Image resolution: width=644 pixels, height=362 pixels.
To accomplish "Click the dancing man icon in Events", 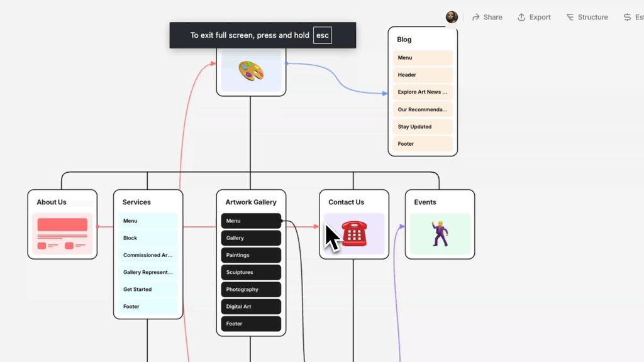I will click(440, 234).
